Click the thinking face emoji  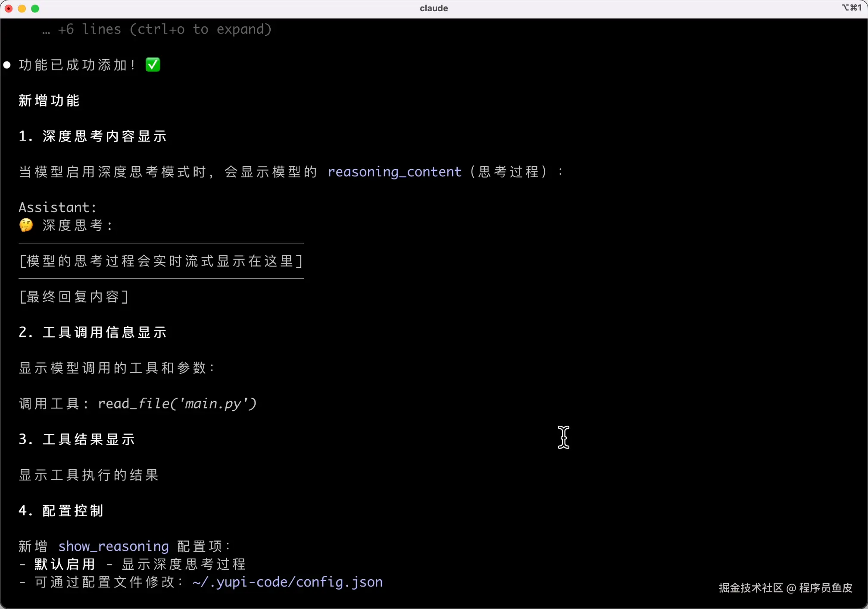pyautogui.click(x=26, y=225)
